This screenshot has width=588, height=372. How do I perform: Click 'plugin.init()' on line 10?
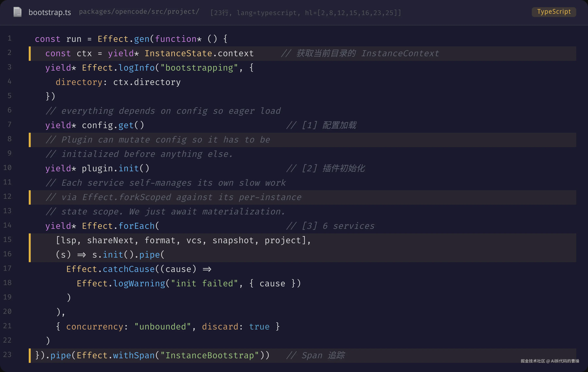coord(116,169)
